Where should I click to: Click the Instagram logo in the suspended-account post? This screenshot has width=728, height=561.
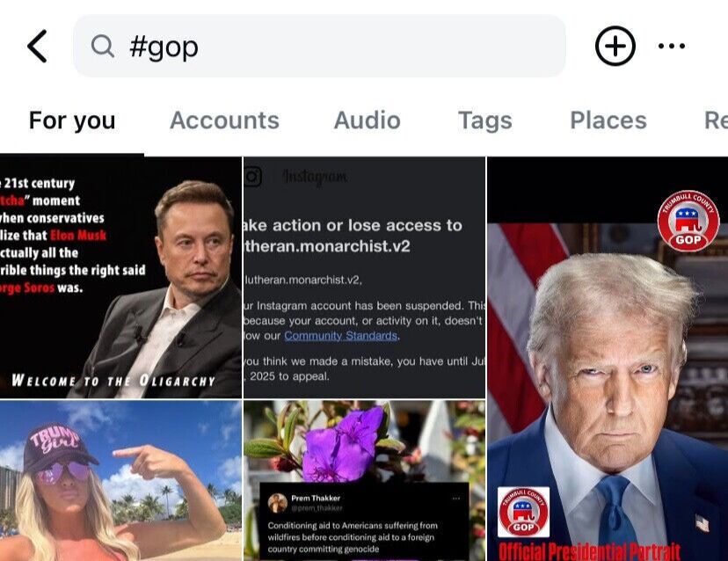(x=253, y=177)
